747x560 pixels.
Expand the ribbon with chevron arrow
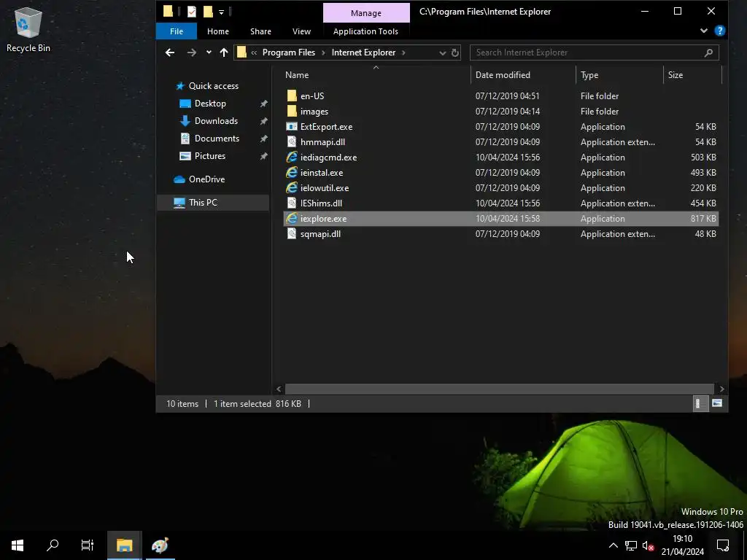[x=704, y=31]
